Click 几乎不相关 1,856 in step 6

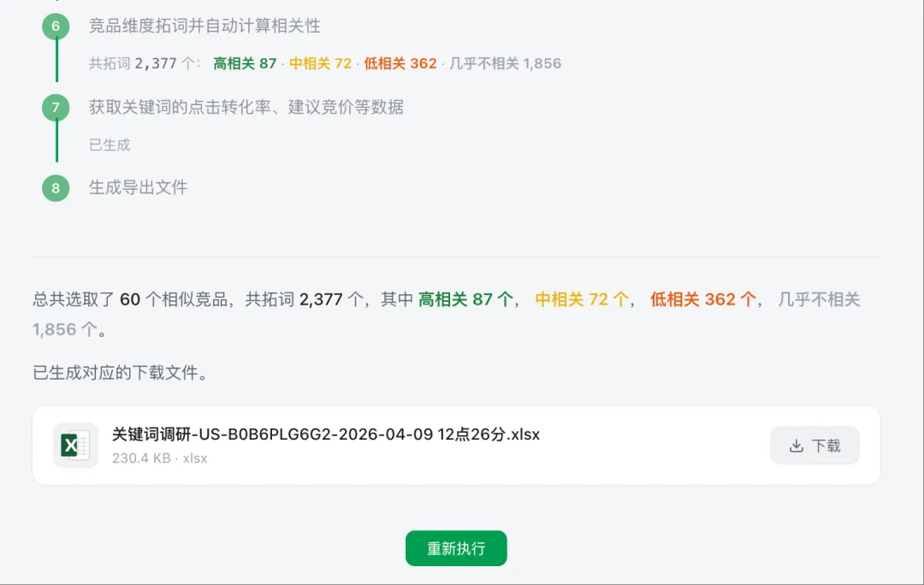(506, 63)
